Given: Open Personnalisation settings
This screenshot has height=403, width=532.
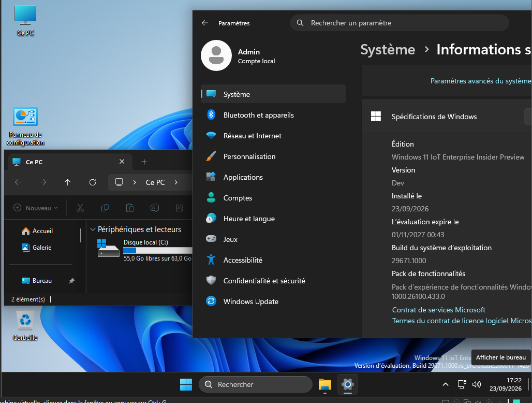Looking at the screenshot, I should (273, 156).
